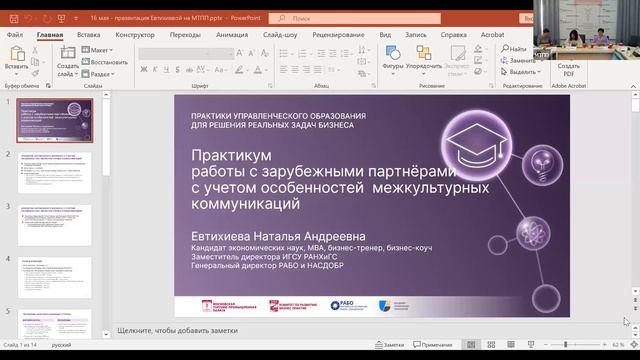Screen dimensions: 640x360
Task: Justify the paragraph text
Action: pos(318,70)
